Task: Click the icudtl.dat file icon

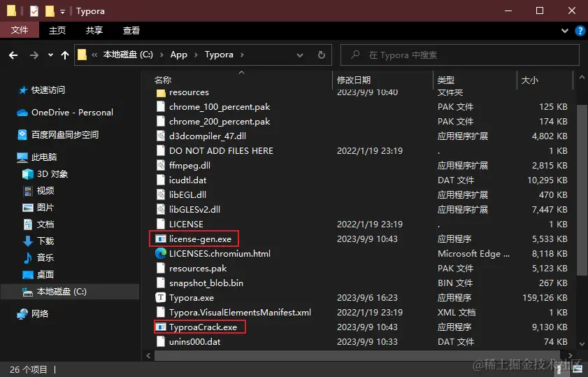Action: [161, 180]
